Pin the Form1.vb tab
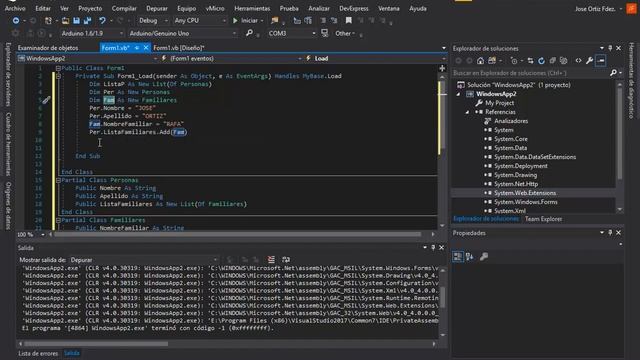The height and width of the screenshot is (360, 640). pos(137,48)
